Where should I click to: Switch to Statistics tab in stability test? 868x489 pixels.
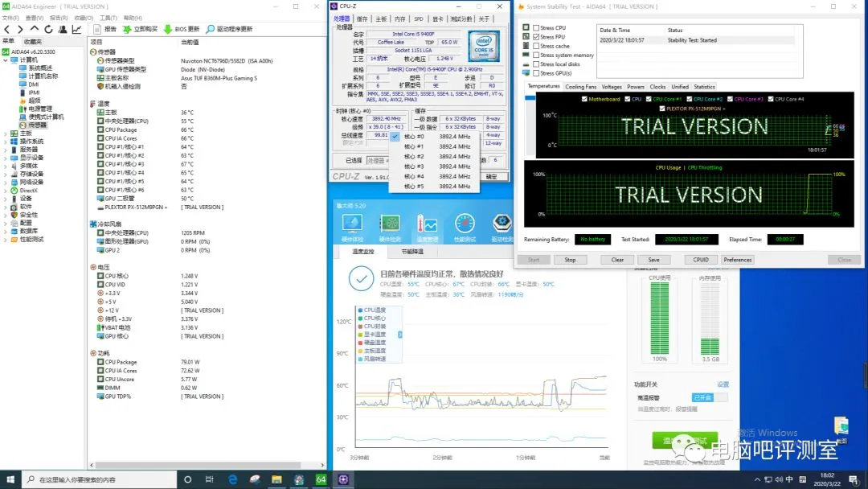pos(704,87)
